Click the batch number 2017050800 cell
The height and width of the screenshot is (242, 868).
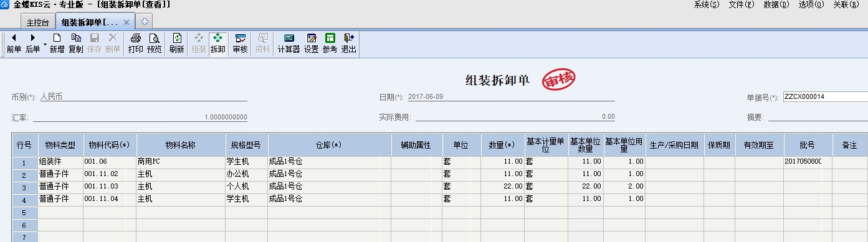808,162
